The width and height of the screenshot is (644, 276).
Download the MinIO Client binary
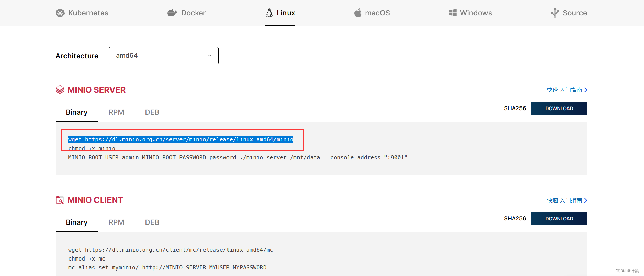point(559,219)
